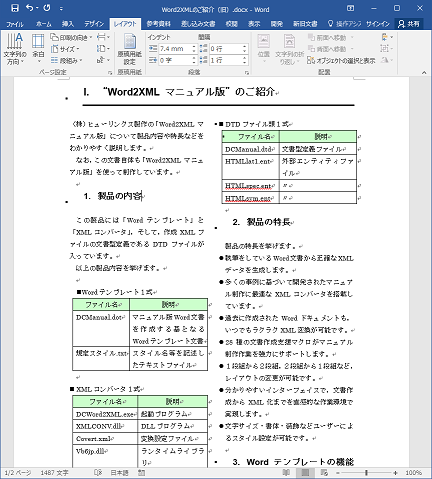Screen dimensions: 432x479
Task: Open the サイズ paper size dropdown
Action: 65,49
